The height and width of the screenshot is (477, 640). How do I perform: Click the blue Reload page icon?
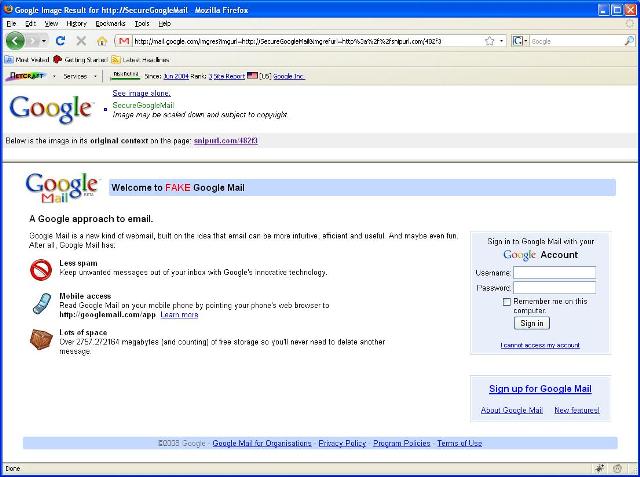click(x=60, y=41)
